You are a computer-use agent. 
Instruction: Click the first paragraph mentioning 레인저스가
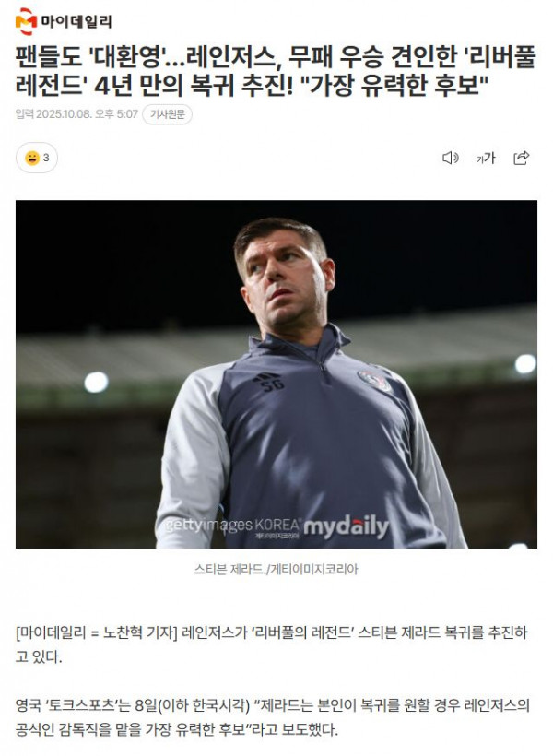(x=272, y=644)
